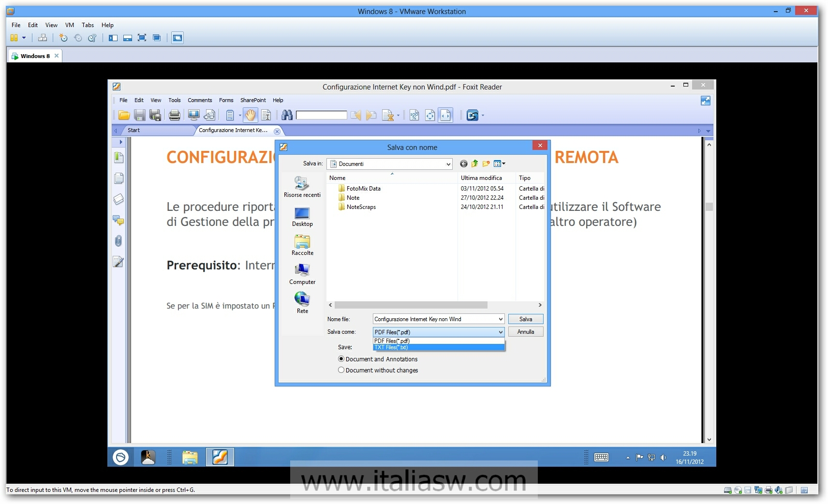Image resolution: width=828 pixels, height=504 pixels.
Task: Select Rete in Save dialog places bar
Action: [302, 303]
